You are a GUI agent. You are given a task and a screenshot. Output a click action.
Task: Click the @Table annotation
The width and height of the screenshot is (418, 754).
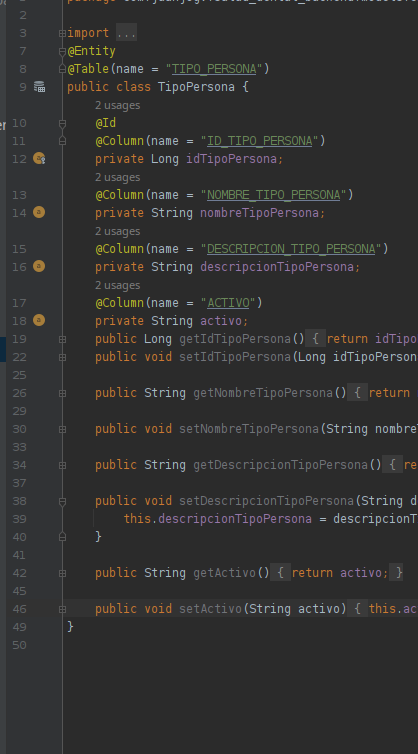(x=88, y=69)
